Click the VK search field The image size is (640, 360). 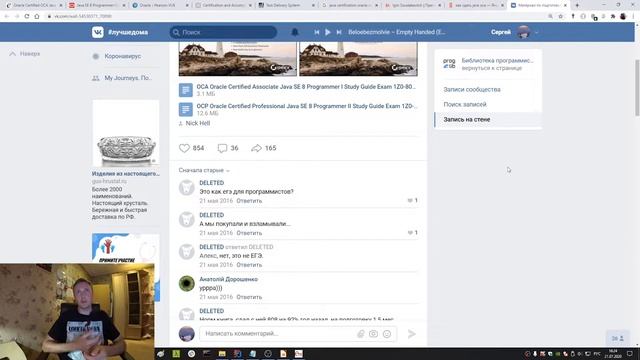223,32
